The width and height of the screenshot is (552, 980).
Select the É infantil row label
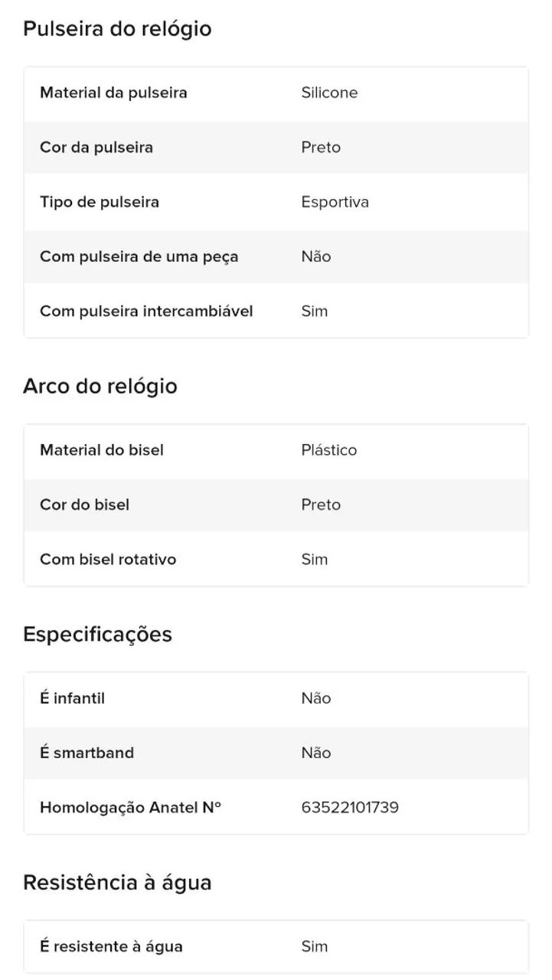73,698
